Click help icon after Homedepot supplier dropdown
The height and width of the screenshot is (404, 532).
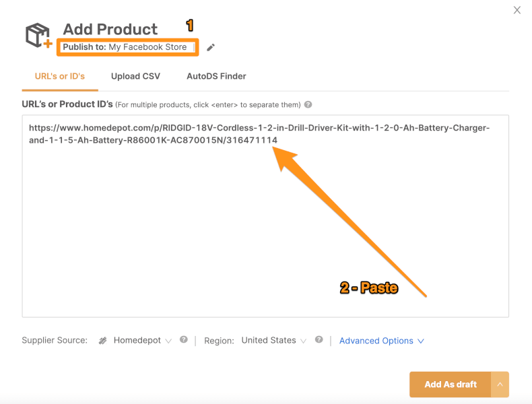click(x=184, y=339)
